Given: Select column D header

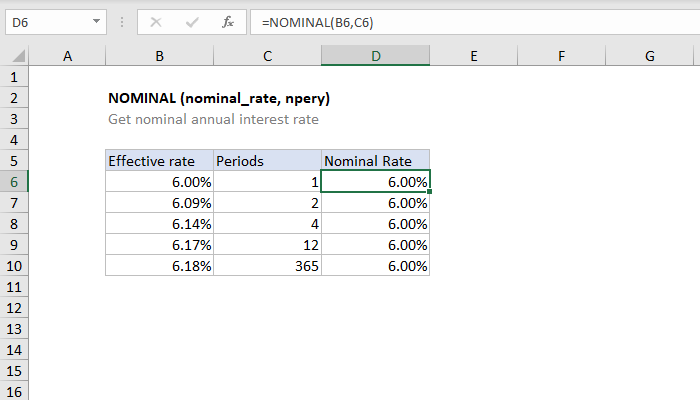Looking at the screenshot, I should coord(375,56).
